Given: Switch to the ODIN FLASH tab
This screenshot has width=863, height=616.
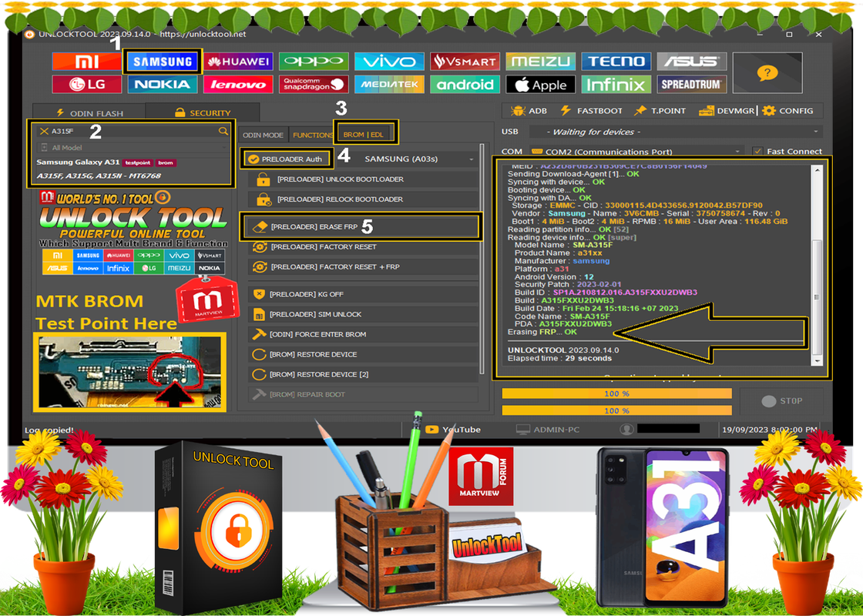Looking at the screenshot, I should coord(89,112).
